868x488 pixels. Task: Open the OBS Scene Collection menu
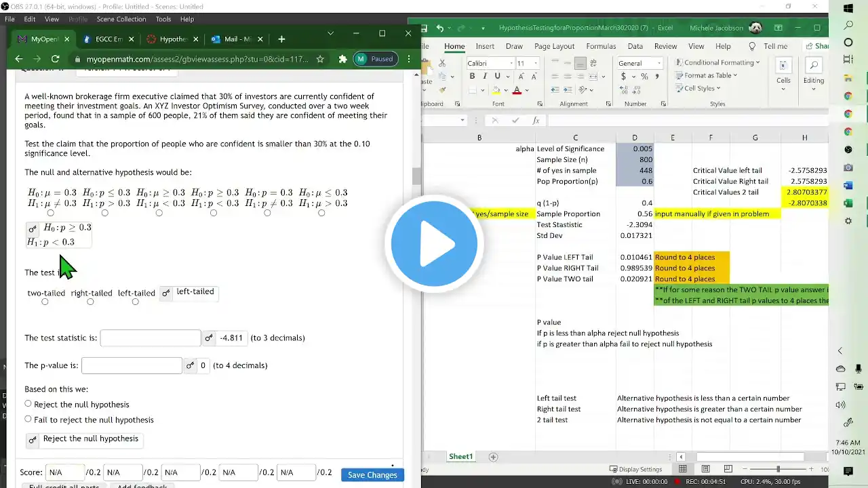[x=121, y=19]
